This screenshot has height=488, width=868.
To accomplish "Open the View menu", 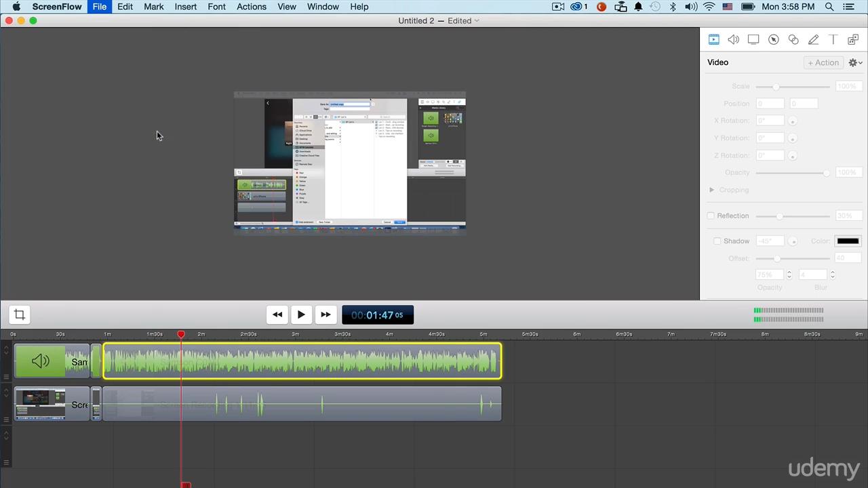I will coord(287,7).
